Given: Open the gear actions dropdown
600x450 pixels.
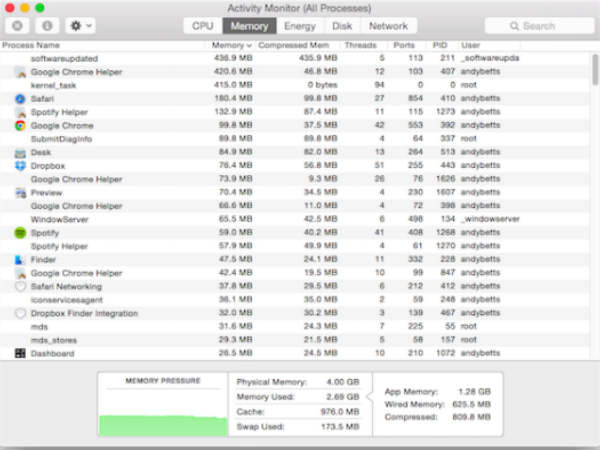Looking at the screenshot, I should pyautogui.click(x=80, y=26).
